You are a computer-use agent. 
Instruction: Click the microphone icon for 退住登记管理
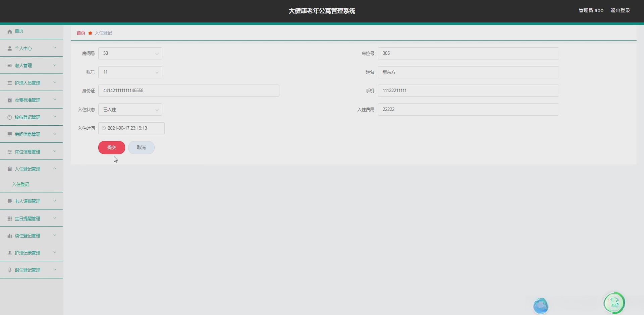coord(10,270)
